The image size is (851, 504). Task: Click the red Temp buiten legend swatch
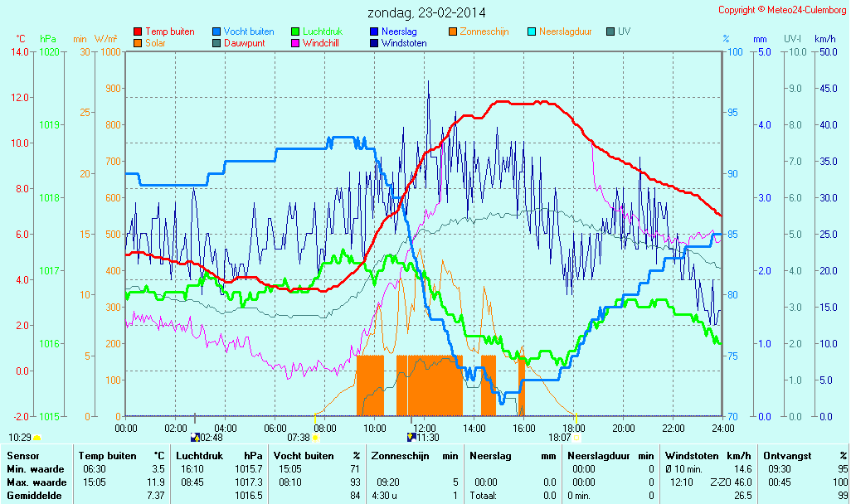tap(138, 32)
